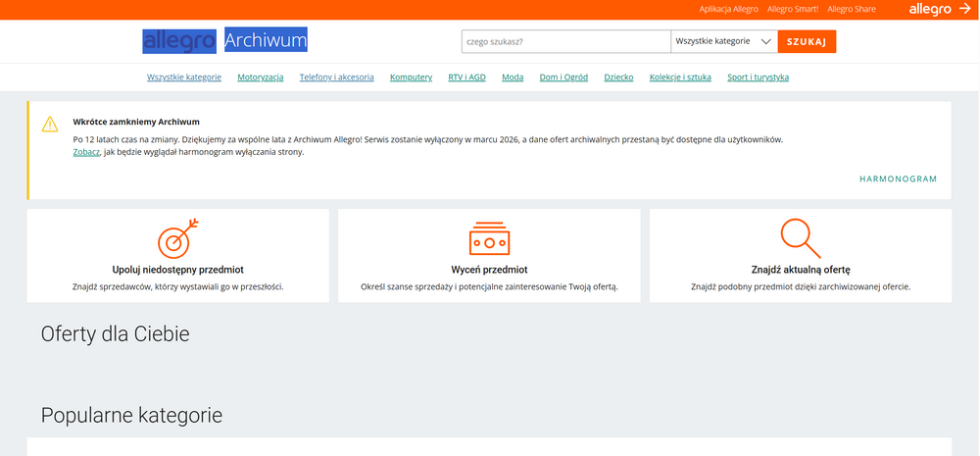This screenshot has height=456, width=980.
Task: Click the HARMONOGRAM button
Action: [x=898, y=179]
